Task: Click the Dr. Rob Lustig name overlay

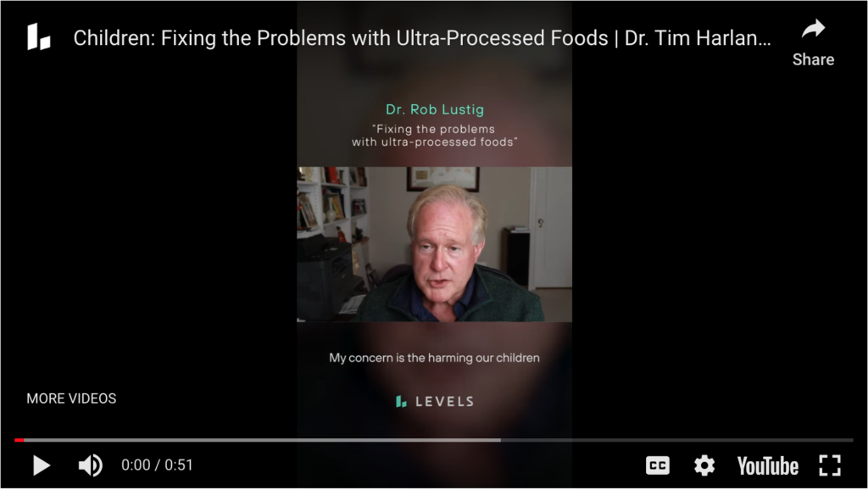Action: click(435, 109)
